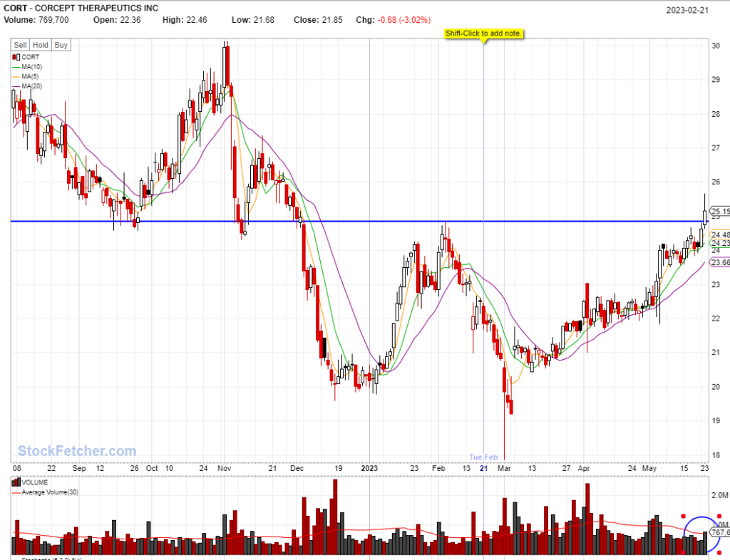This screenshot has width=730, height=560.
Task: Click the MA(20) legend label
Action: tap(31, 86)
